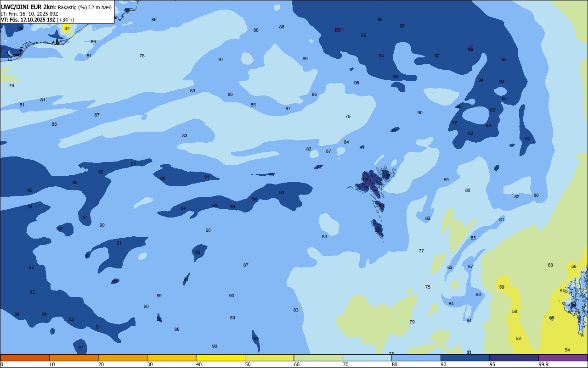Click the forecast offset '(+34 h)'
Image resolution: width=588 pixels, height=368 pixels.
point(66,20)
